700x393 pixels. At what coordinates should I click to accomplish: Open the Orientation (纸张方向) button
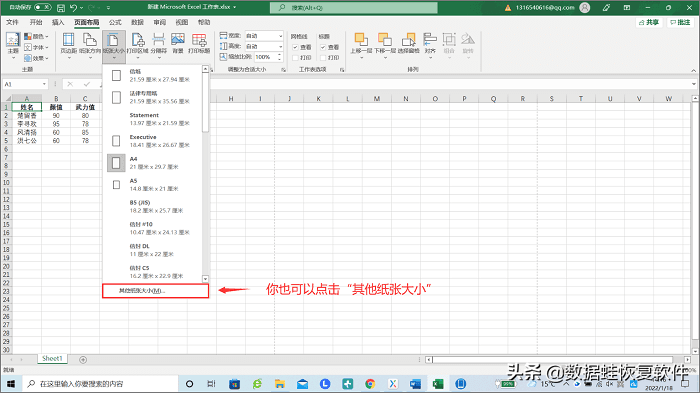(90, 46)
